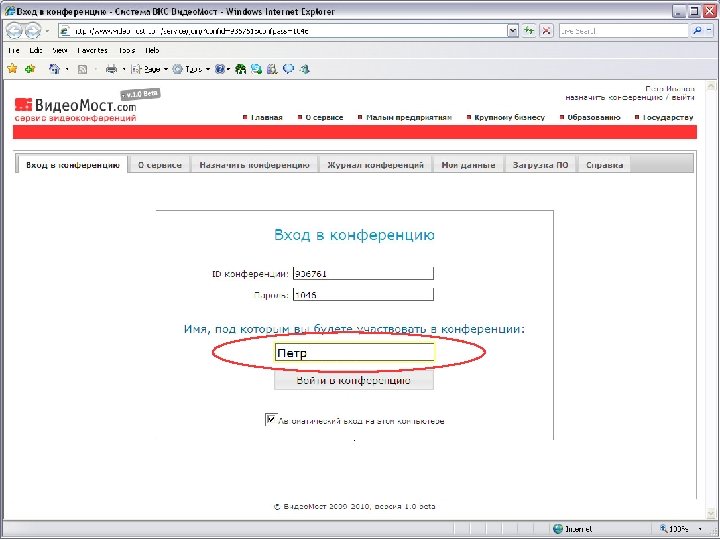Open Favorites Center star icon
The height and width of the screenshot is (540, 720).
[x=12, y=69]
